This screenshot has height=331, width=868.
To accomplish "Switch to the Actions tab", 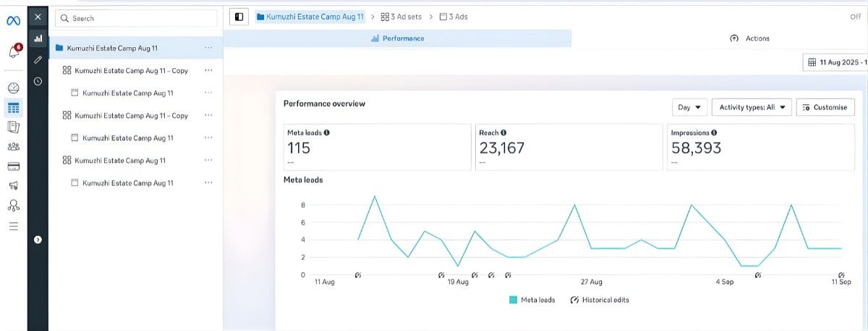I will pos(750,38).
